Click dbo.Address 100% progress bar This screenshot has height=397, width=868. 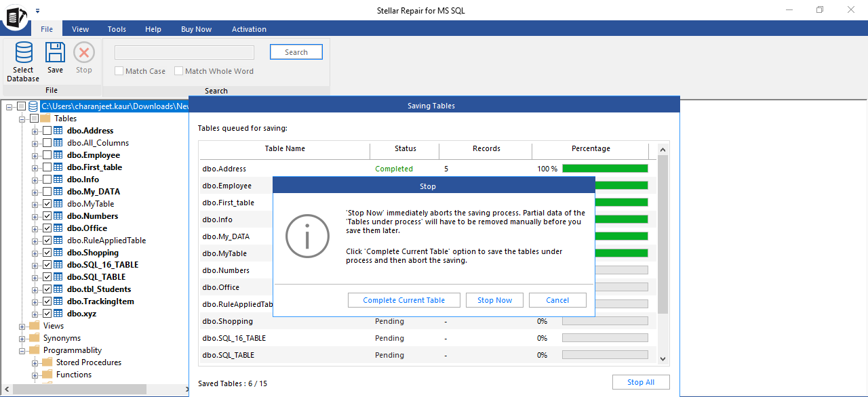pyautogui.click(x=605, y=169)
